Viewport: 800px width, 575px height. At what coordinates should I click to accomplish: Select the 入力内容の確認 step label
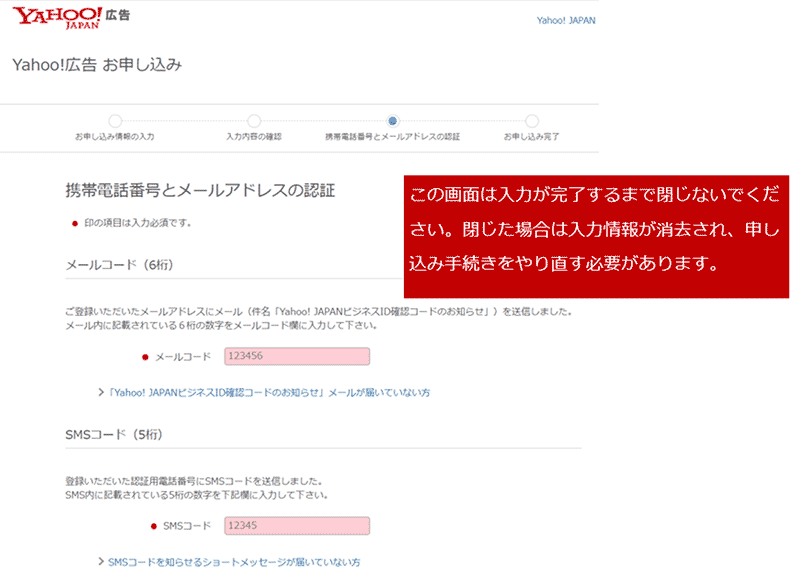pyautogui.click(x=254, y=136)
